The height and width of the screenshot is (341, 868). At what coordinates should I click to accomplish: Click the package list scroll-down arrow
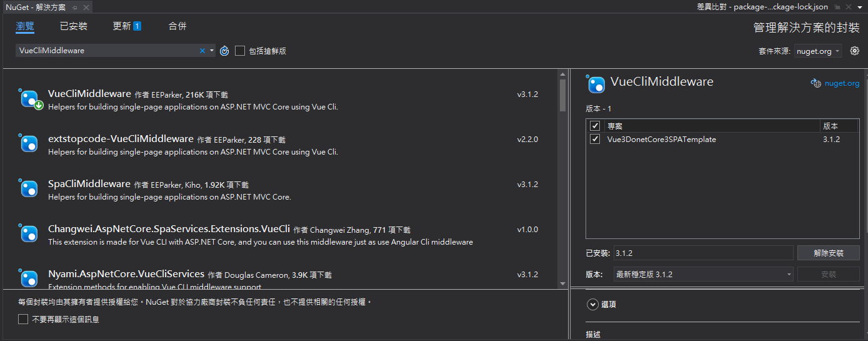[x=562, y=285]
